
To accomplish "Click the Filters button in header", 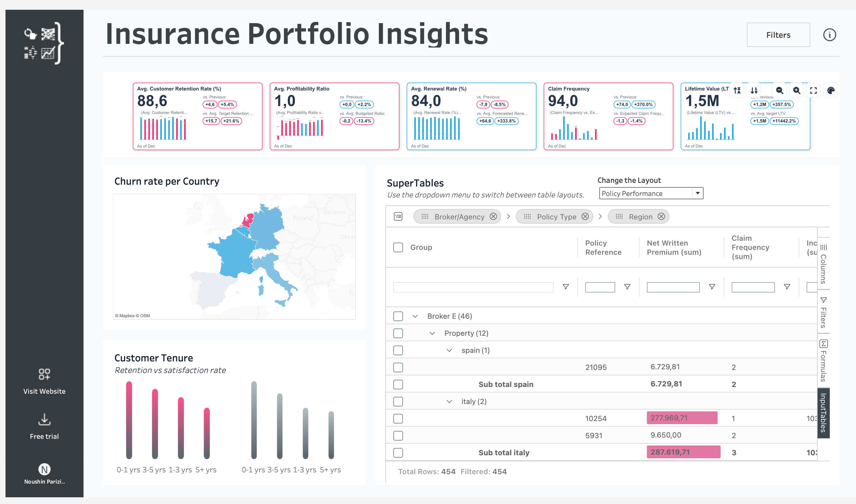I will (x=778, y=35).
